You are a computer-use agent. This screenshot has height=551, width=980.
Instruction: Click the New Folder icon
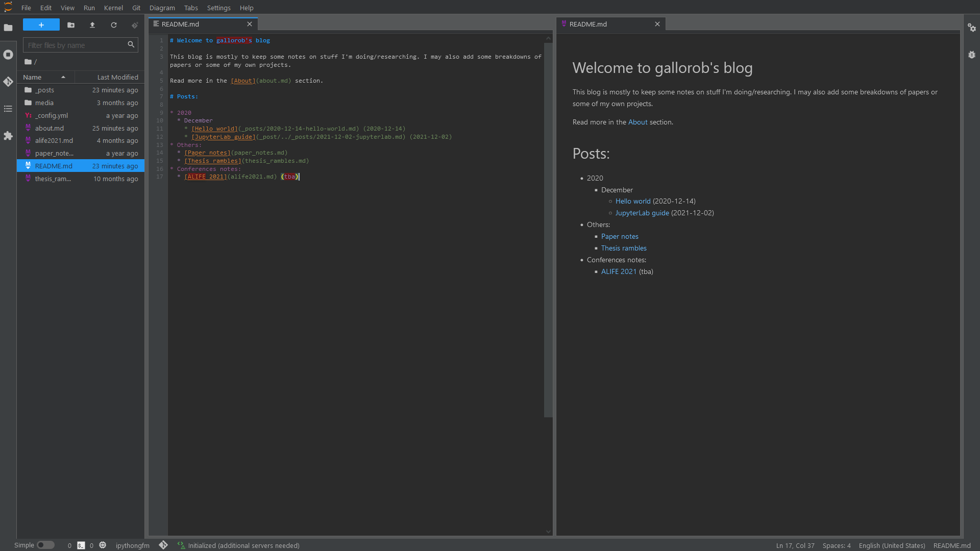click(x=71, y=25)
